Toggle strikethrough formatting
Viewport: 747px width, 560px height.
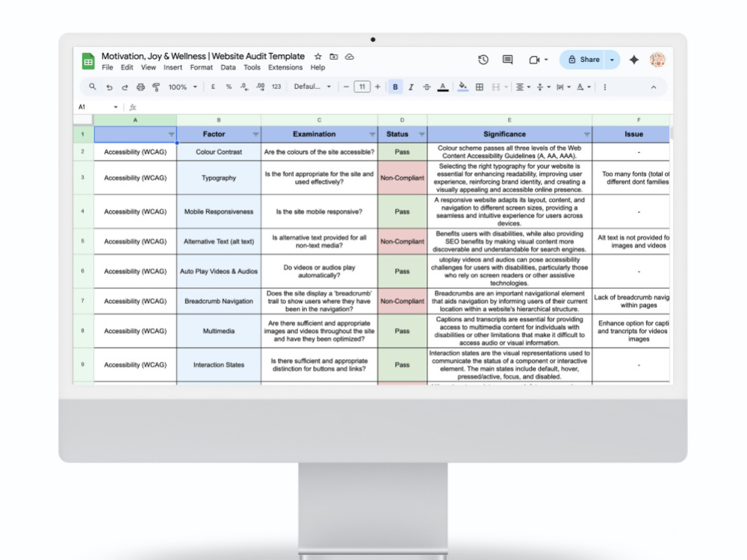[x=427, y=87]
